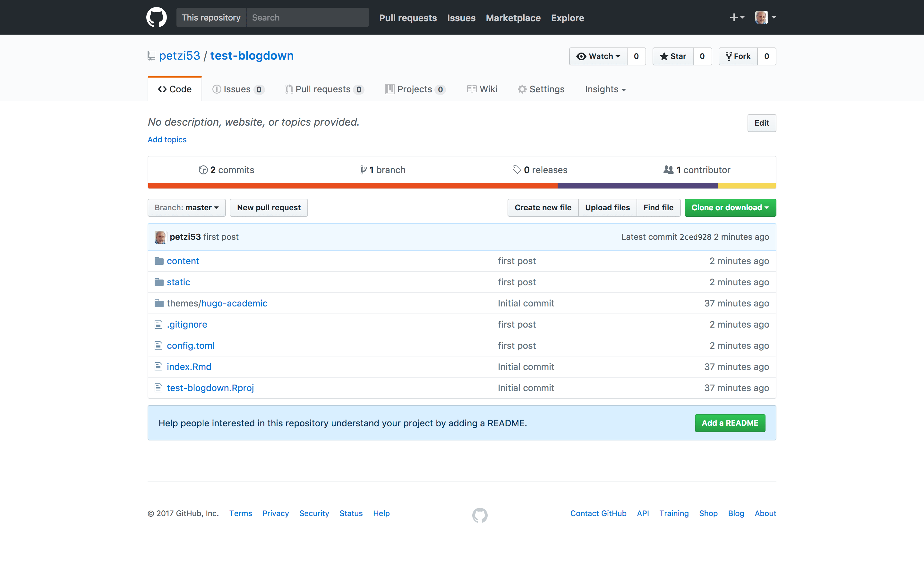
Task: Expand the Clone or download menu
Action: tap(730, 208)
